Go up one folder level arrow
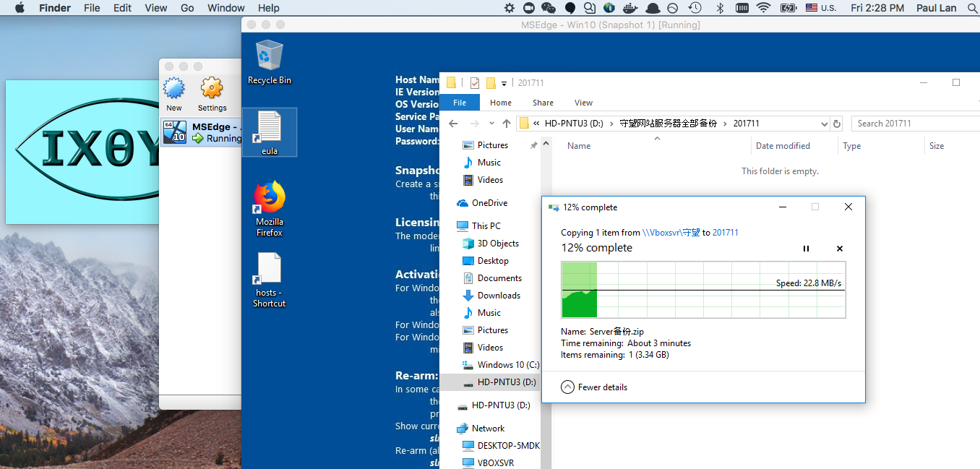The image size is (980, 469). click(507, 124)
